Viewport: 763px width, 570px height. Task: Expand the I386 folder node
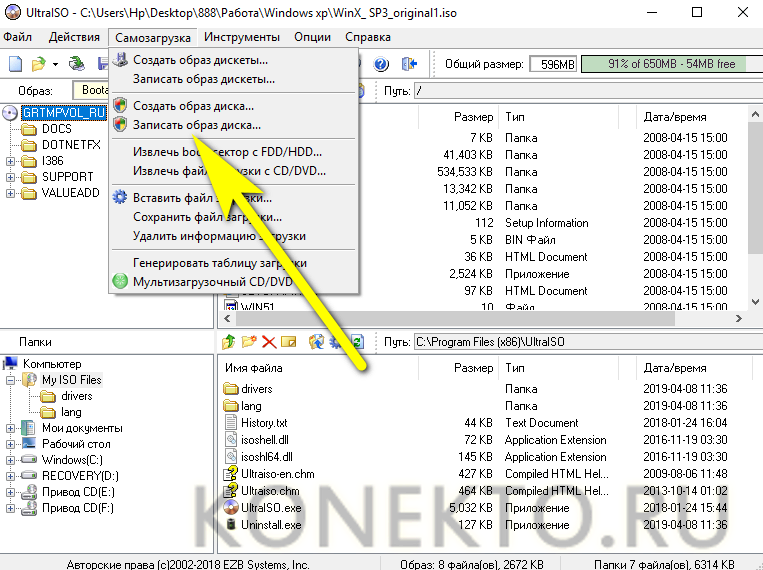click(x=10, y=161)
